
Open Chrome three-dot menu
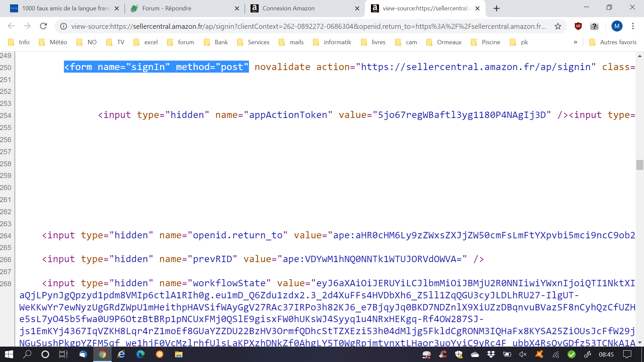(x=633, y=26)
